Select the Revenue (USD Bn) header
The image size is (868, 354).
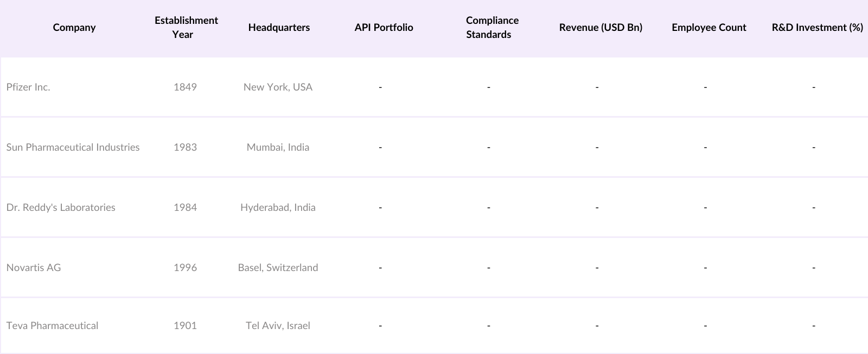[601, 28]
